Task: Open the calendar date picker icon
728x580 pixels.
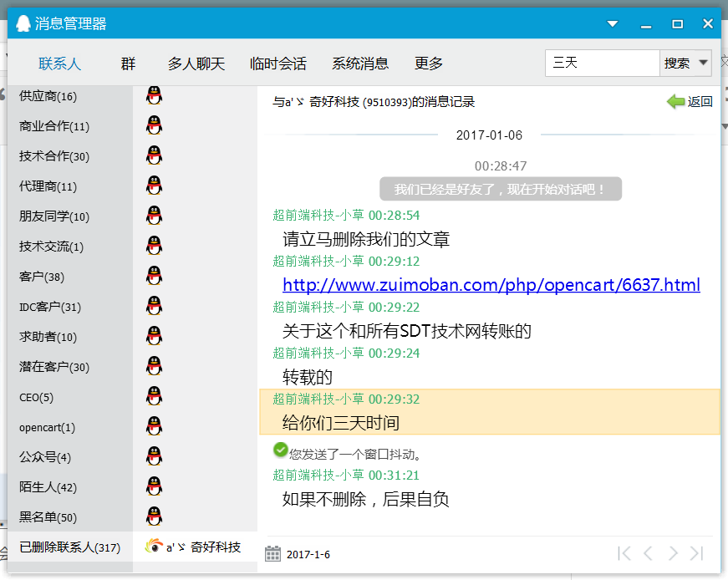Action: pyautogui.click(x=272, y=554)
